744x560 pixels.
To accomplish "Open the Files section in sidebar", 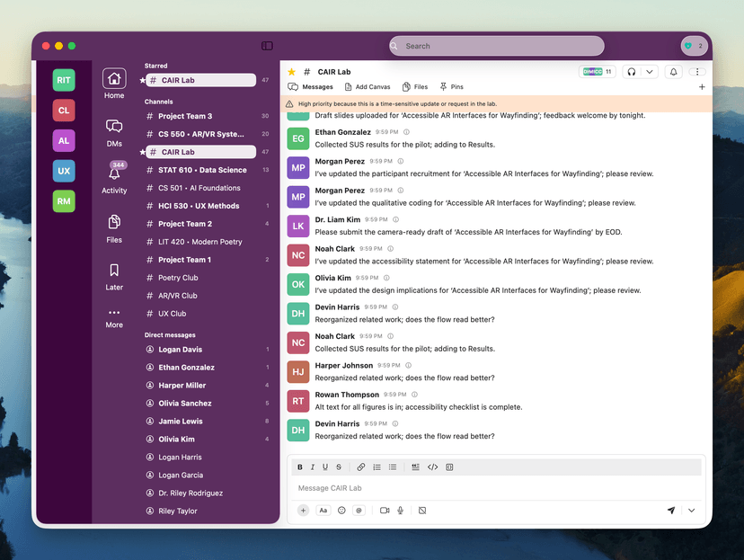I will coord(113,226).
